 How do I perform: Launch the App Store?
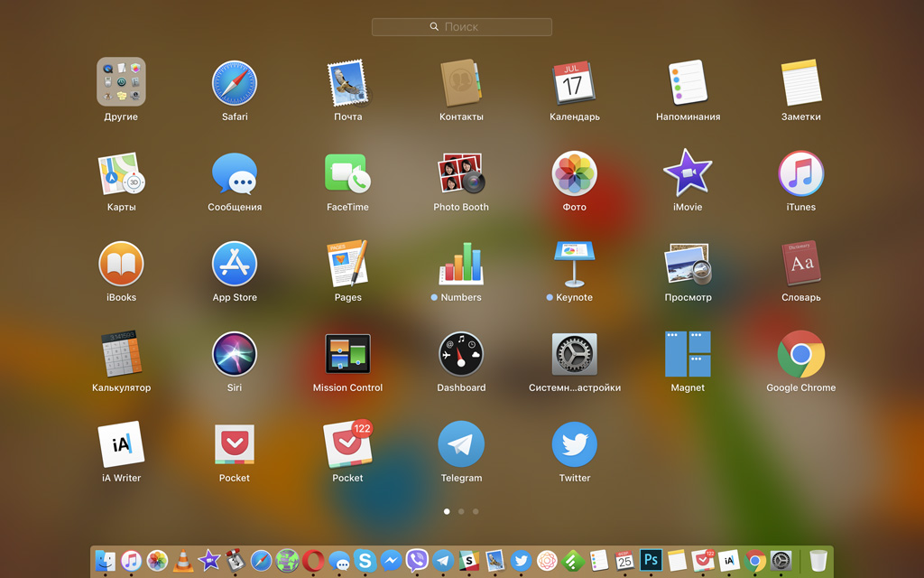[x=235, y=265]
